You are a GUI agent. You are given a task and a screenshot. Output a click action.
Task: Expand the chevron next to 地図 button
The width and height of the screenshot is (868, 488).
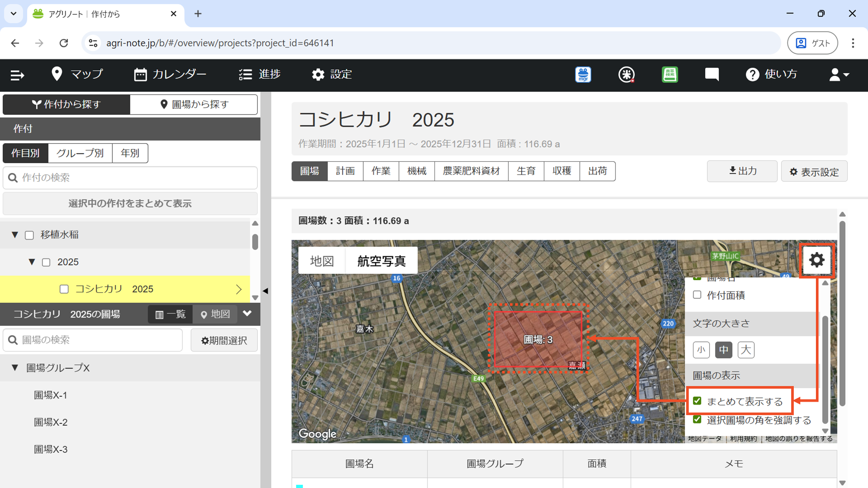pos(247,314)
